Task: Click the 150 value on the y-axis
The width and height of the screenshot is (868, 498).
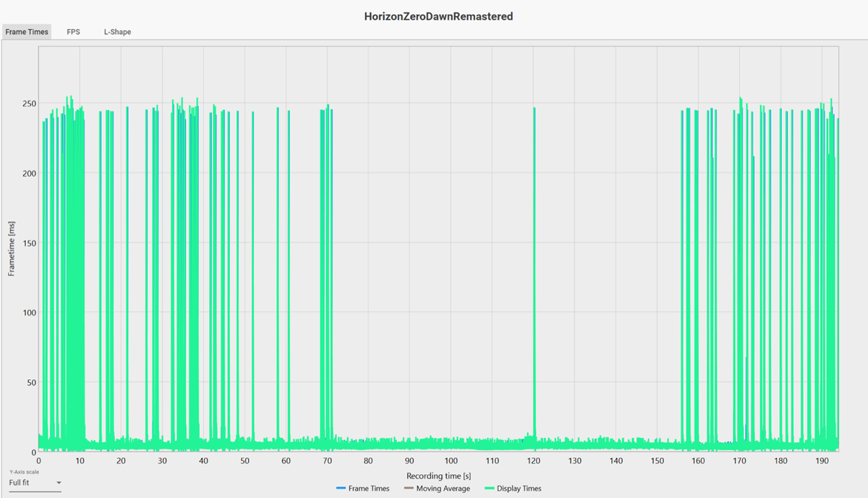Action: tap(30, 243)
